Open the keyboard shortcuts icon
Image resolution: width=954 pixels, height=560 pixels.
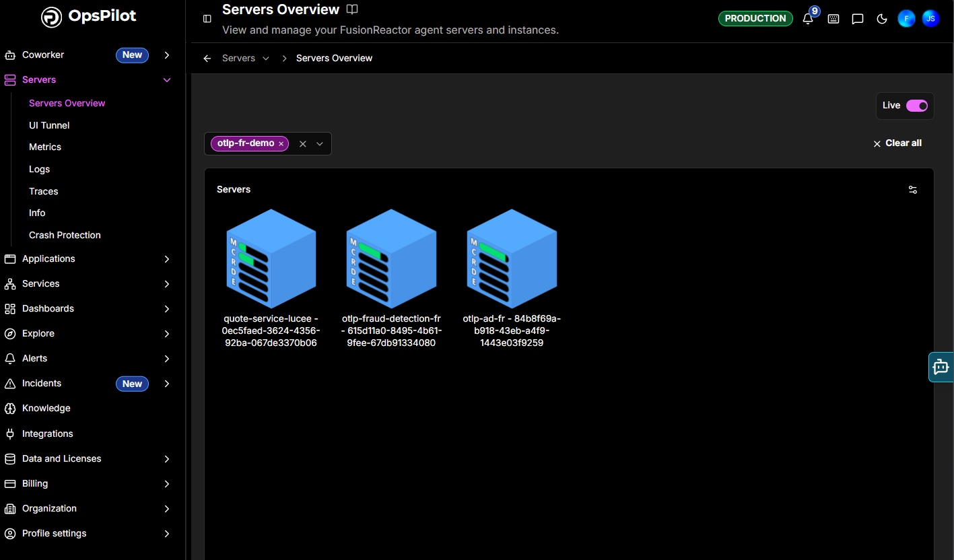tap(833, 19)
